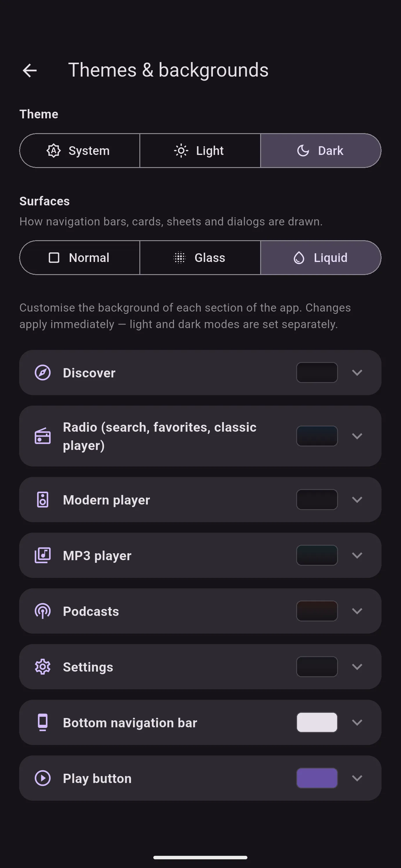Tap the Modern player label
The width and height of the screenshot is (401, 868).
point(106,500)
